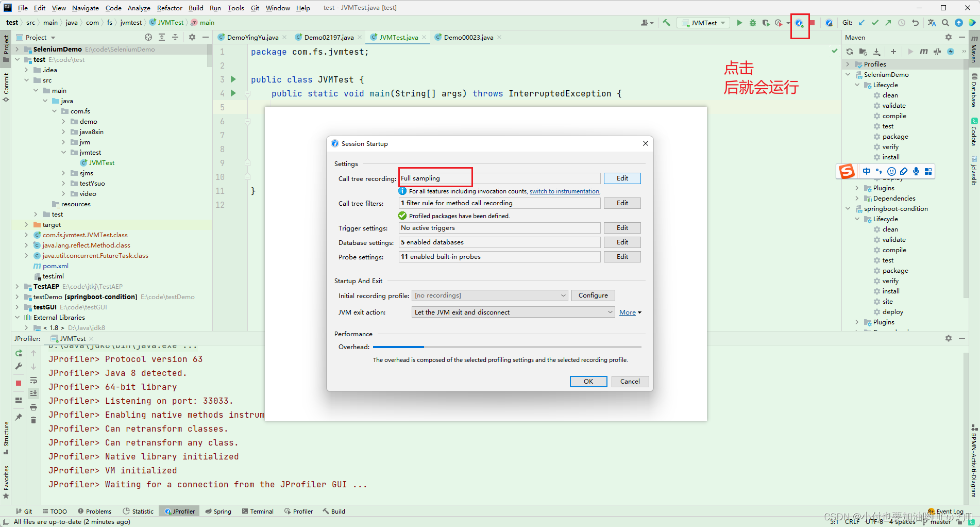Execute Maven goal via the m icon
The width and height of the screenshot is (980, 527).
pos(924,52)
